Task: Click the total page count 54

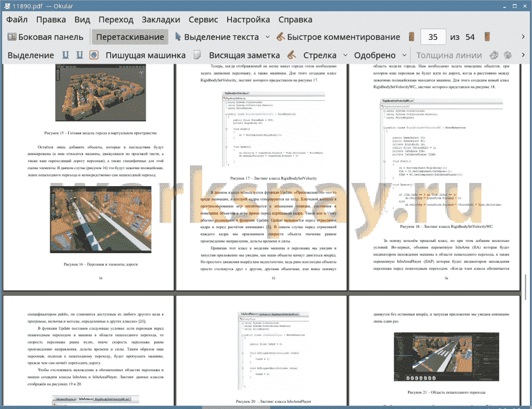Action: point(470,37)
